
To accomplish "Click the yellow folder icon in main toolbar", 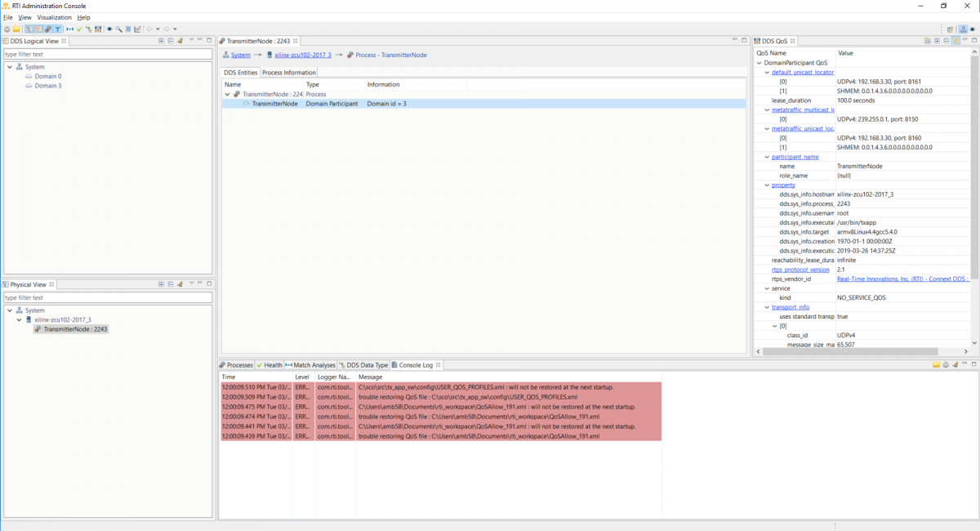I will pyautogui.click(x=16, y=29).
